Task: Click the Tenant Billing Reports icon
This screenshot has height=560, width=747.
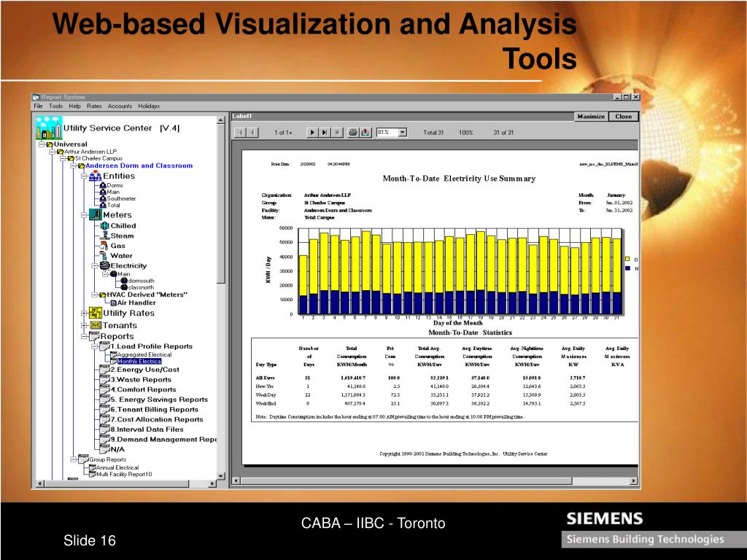Action: click(105, 409)
